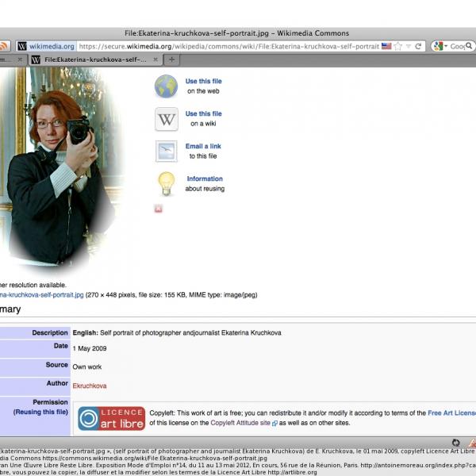Click the Wikimedia site identity favicon in the address bar

(22, 46)
